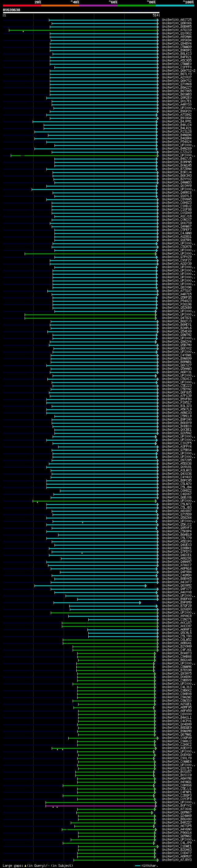The width and height of the screenshot is (197, 868).
Task: Select hit label UniRef100_C1FFF0
Action: (x=176, y=67)
